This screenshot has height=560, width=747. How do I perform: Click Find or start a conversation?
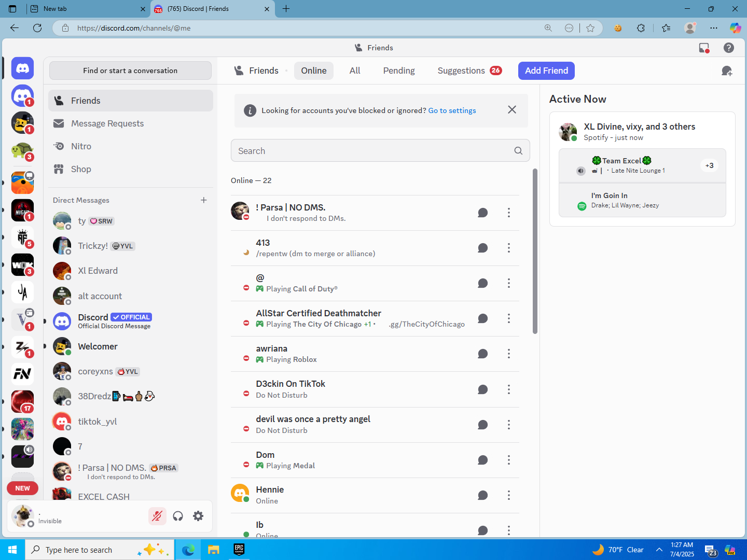click(x=130, y=71)
